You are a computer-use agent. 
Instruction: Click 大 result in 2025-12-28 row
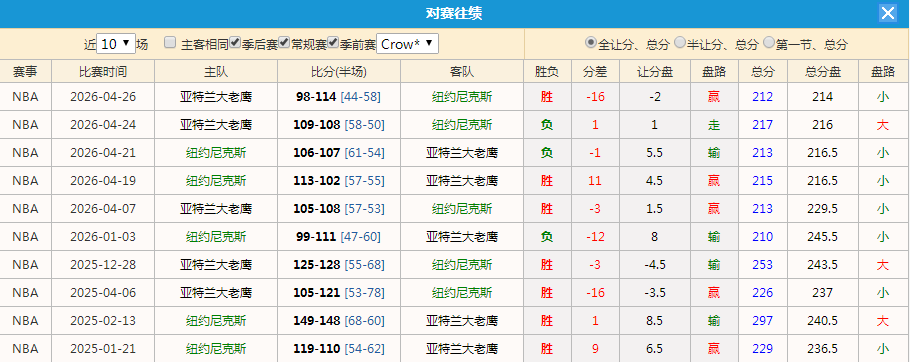coord(883,265)
